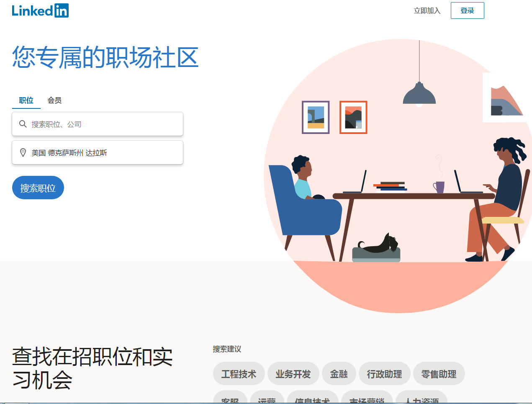Click the LinkedIn logo

tap(40, 10)
